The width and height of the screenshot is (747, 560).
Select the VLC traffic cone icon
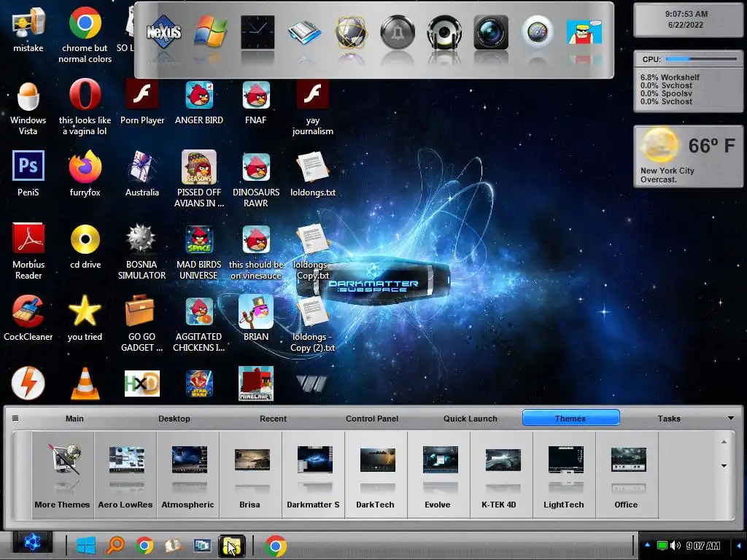pos(85,384)
